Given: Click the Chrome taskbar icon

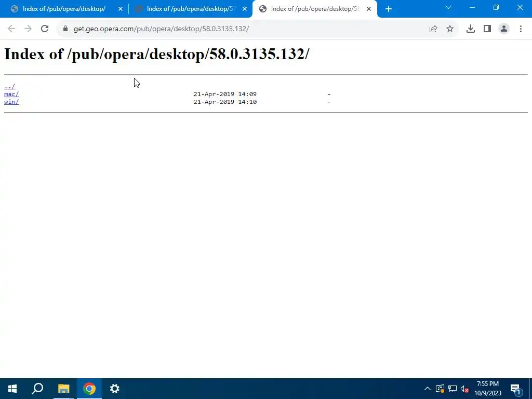Looking at the screenshot, I should [x=89, y=389].
